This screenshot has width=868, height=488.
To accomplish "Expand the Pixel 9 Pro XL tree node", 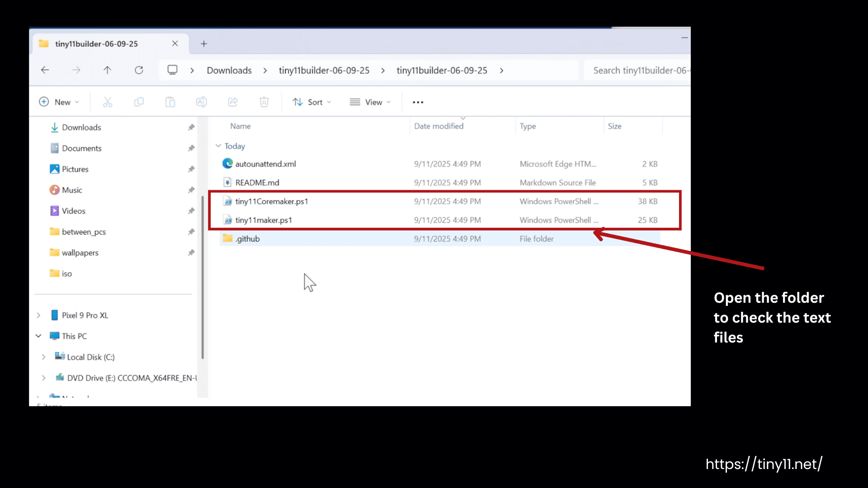I will click(x=38, y=315).
